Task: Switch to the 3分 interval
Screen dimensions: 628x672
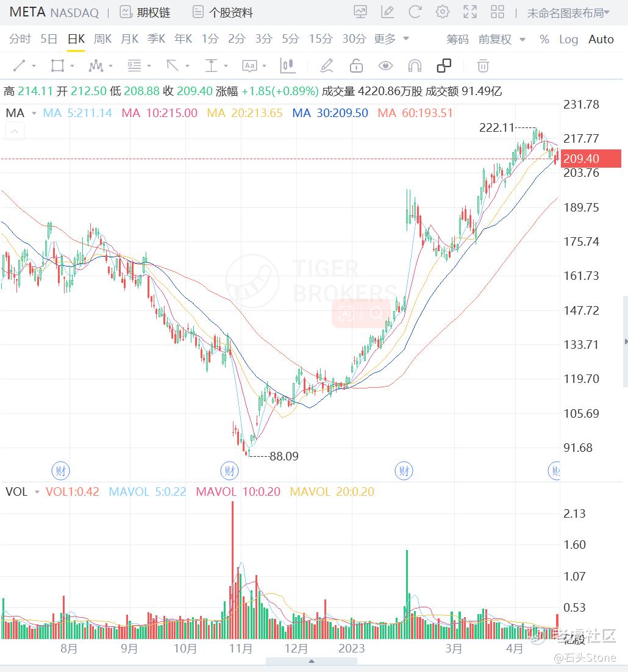Action: tap(263, 39)
